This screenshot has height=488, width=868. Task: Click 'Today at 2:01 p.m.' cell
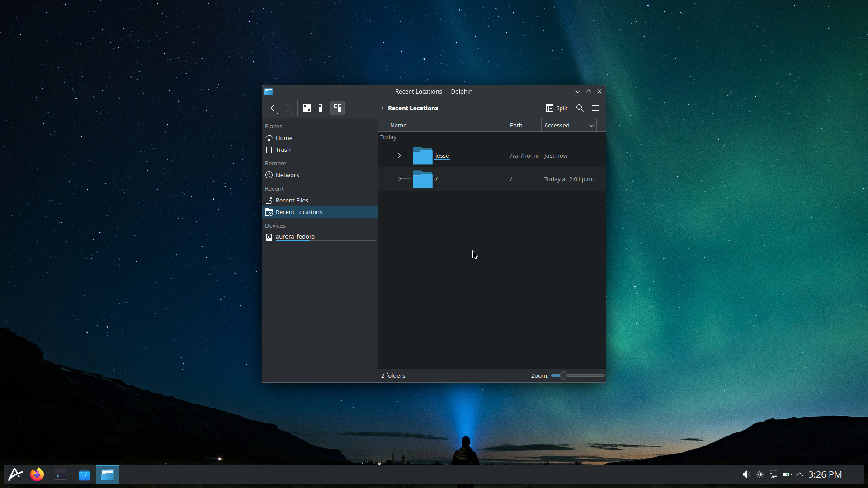pyautogui.click(x=569, y=179)
